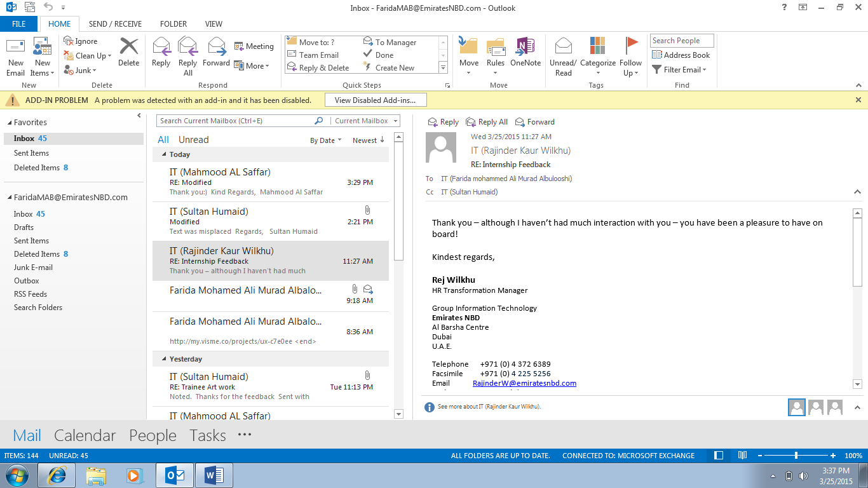Image resolution: width=868 pixels, height=488 pixels.
Task: Click the Follow Up flag icon
Action: pyautogui.click(x=631, y=47)
